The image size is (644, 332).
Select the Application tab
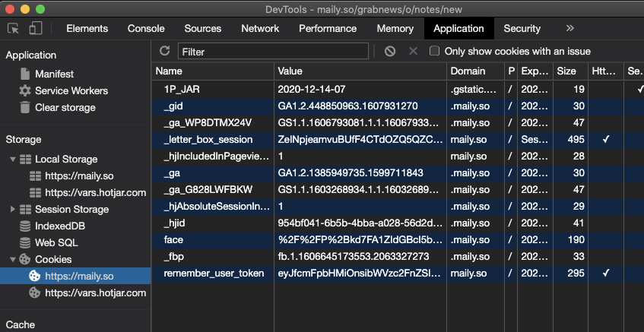tap(458, 28)
